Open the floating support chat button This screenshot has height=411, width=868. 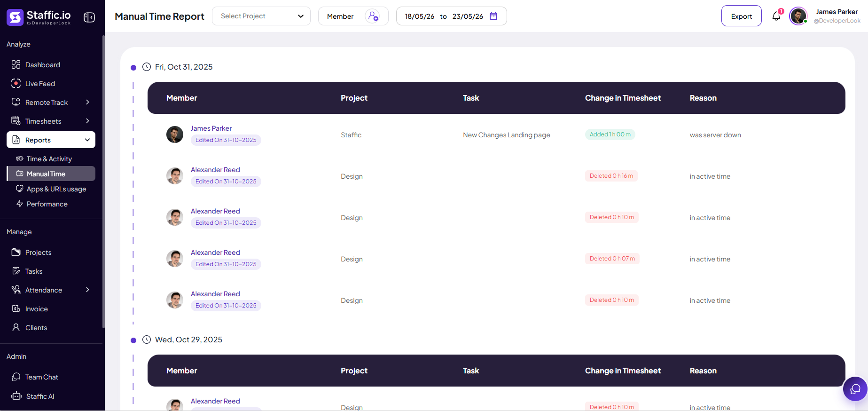[x=855, y=389]
